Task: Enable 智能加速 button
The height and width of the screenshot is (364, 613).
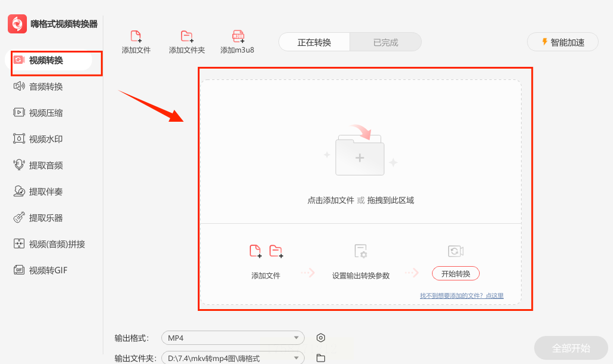Action: coord(563,42)
